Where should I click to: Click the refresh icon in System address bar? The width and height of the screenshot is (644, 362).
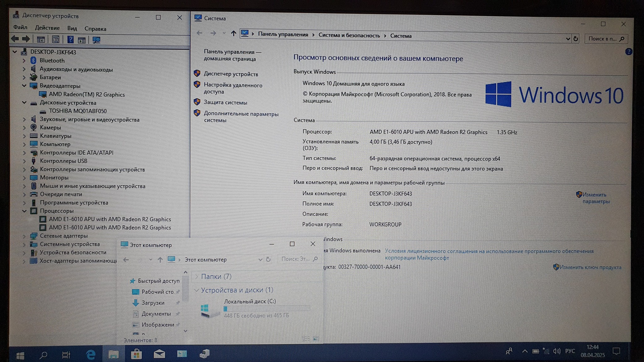coord(576,39)
